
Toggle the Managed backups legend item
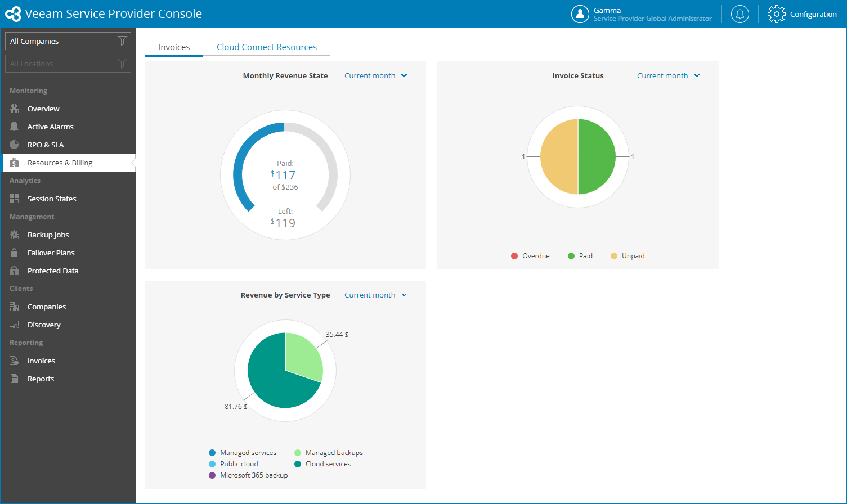tap(329, 453)
